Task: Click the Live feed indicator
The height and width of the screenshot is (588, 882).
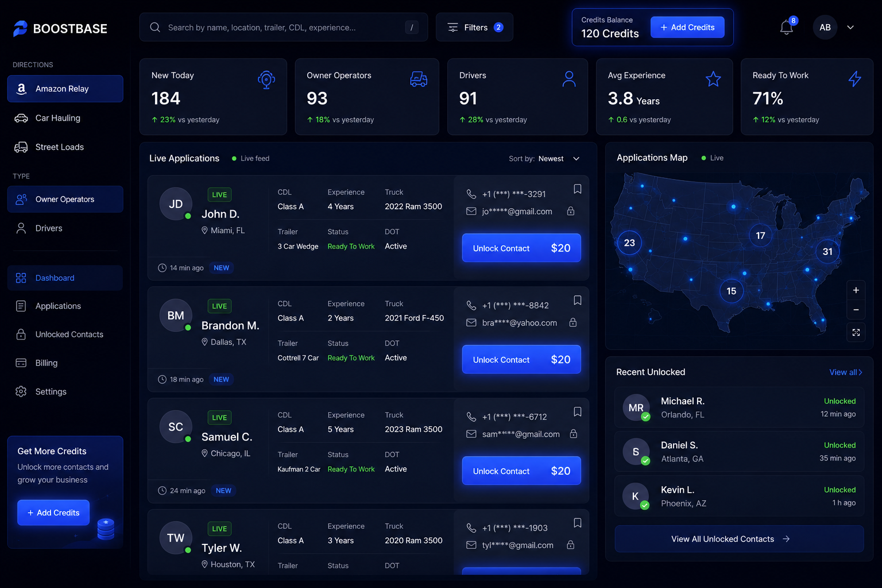Action: click(250, 158)
